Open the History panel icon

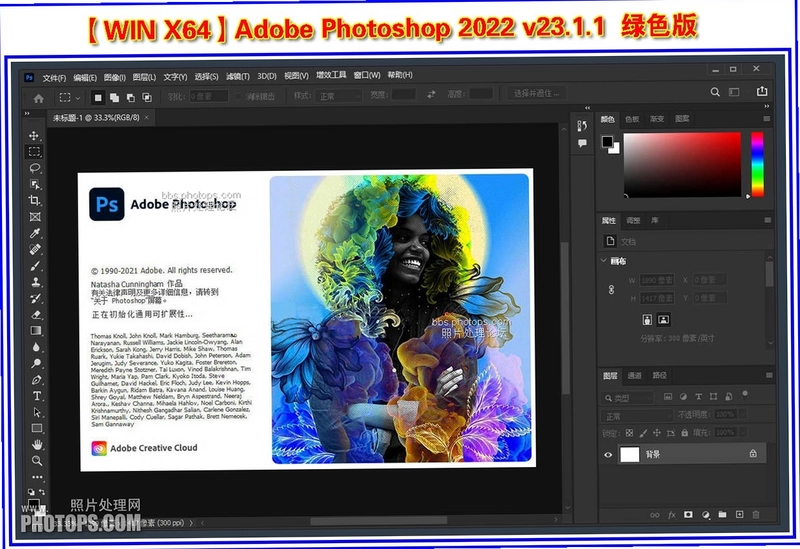582,126
